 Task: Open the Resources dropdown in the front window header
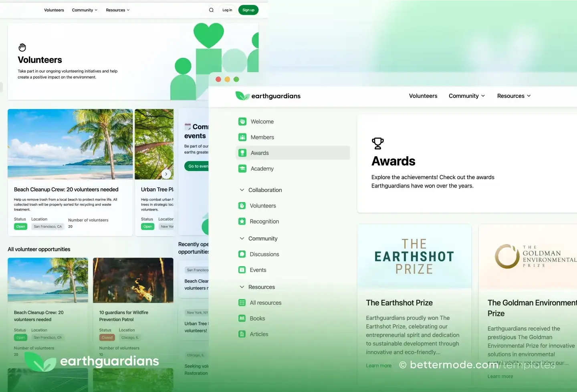[x=514, y=96]
